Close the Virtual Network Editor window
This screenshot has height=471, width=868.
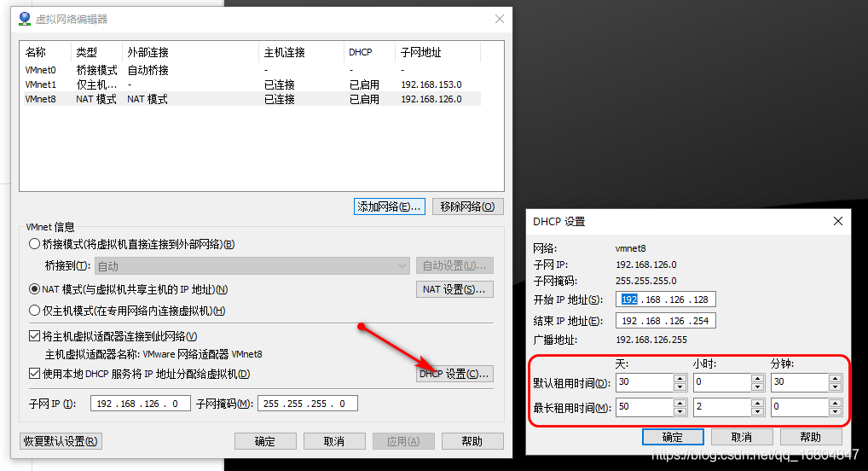click(x=500, y=19)
